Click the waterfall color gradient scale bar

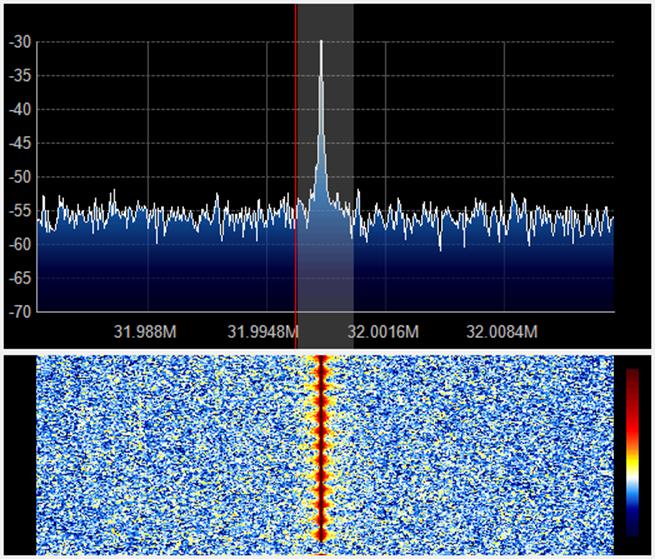(632, 452)
